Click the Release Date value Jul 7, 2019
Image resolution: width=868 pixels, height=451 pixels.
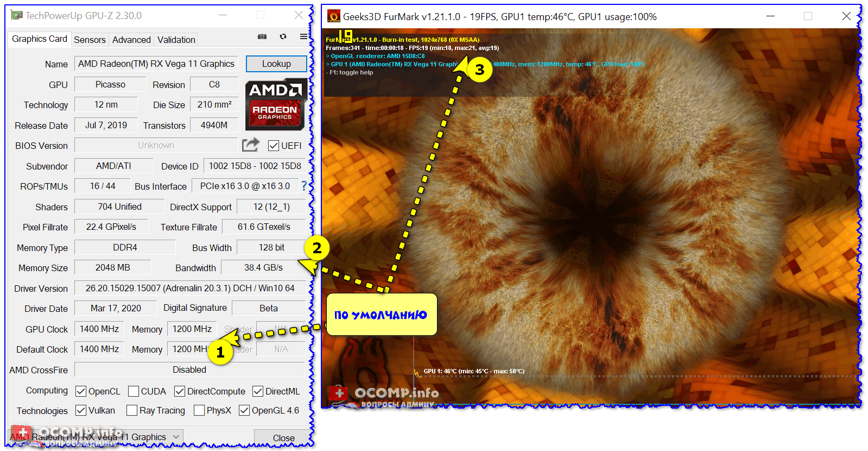(106, 125)
